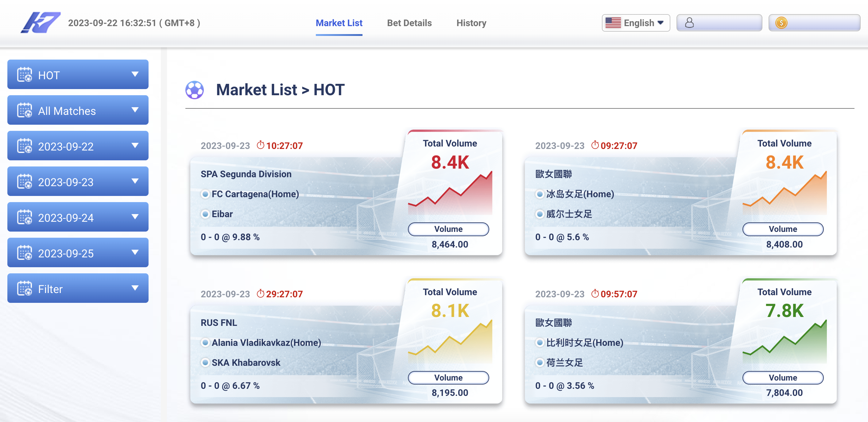The image size is (868, 422).
Task: Select 比利时女足(Home) radio dot
Action: [x=540, y=343]
